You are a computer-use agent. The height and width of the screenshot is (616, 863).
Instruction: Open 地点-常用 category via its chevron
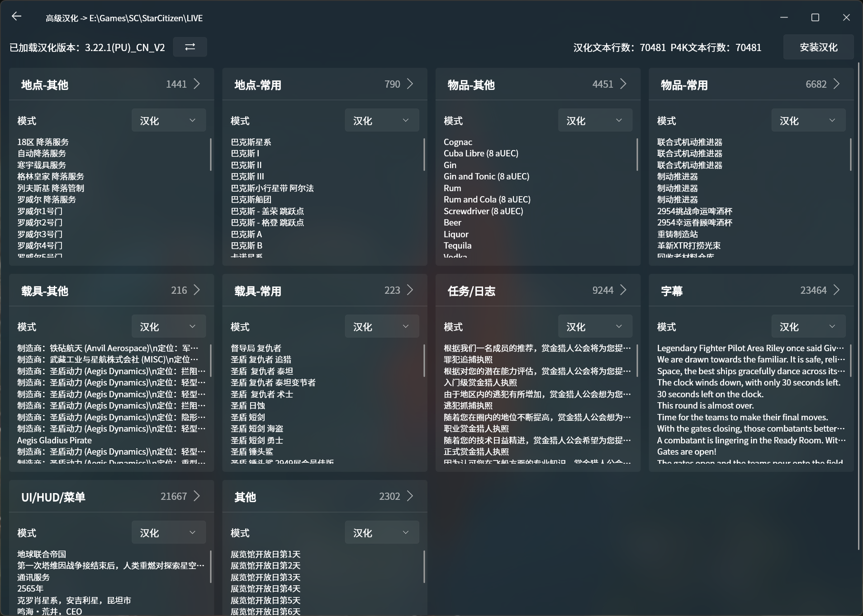(x=410, y=84)
